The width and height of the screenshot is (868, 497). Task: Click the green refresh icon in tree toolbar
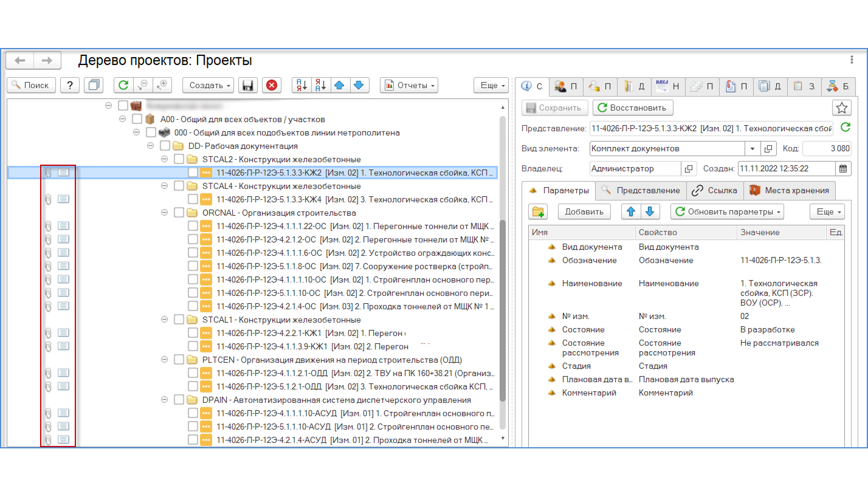(123, 85)
